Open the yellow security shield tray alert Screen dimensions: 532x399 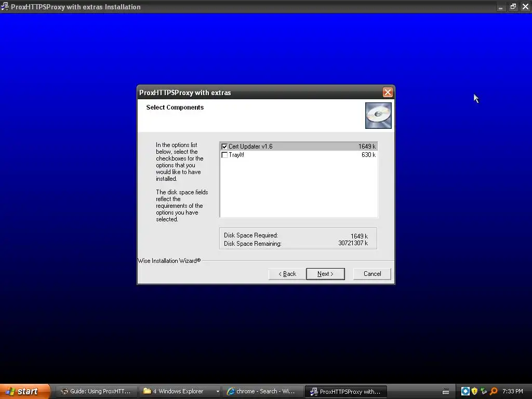point(475,391)
